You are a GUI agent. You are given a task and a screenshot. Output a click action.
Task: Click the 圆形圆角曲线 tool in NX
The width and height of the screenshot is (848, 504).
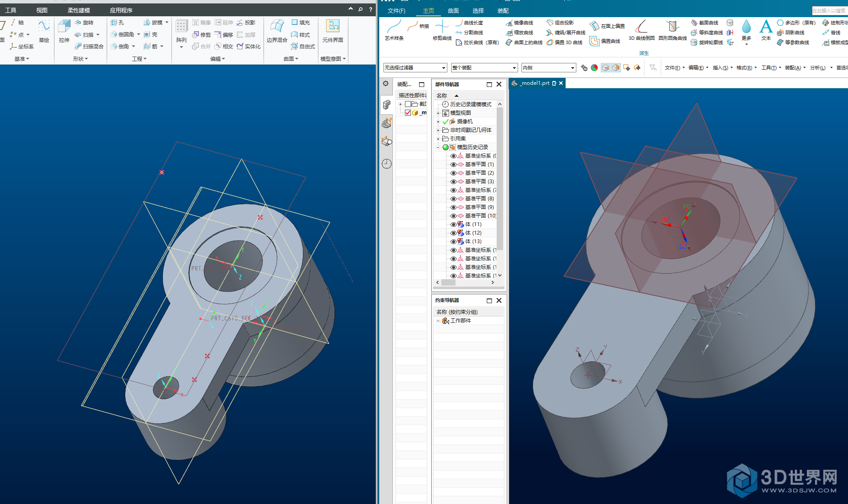(x=672, y=30)
